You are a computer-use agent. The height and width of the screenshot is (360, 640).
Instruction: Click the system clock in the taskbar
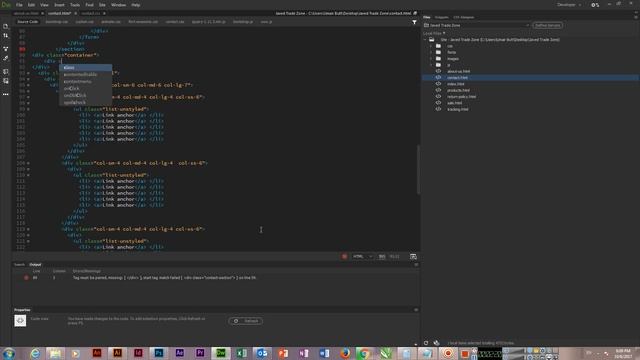(x=623, y=353)
